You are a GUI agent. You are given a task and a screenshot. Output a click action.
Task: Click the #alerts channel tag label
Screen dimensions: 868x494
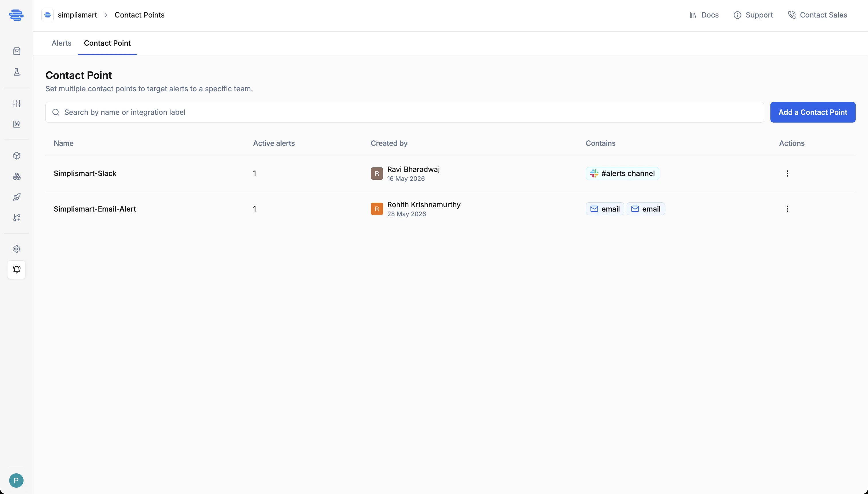click(x=628, y=173)
